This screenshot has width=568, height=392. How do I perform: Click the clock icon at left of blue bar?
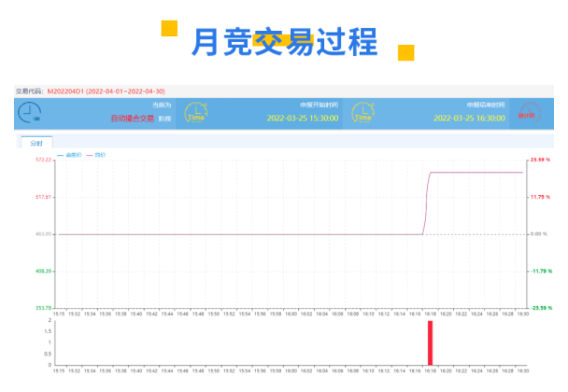28,114
